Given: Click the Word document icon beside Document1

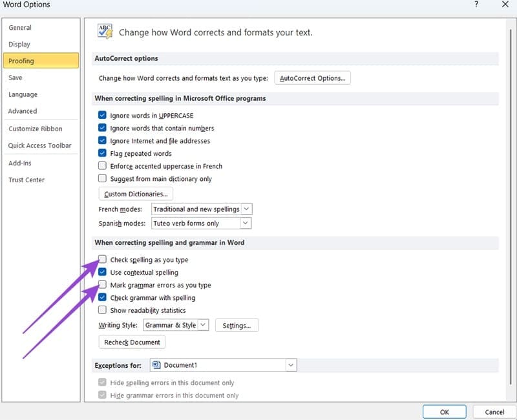Looking at the screenshot, I should click(x=156, y=365).
